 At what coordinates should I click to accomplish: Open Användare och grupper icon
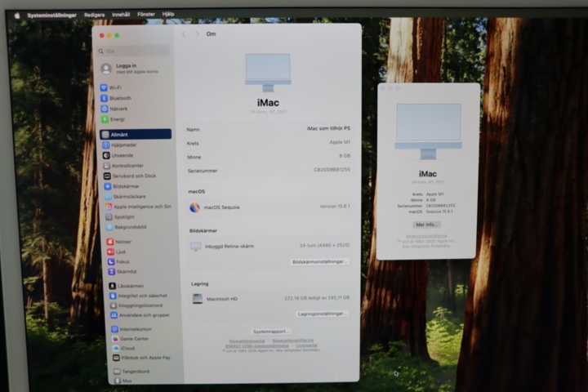click(x=114, y=315)
